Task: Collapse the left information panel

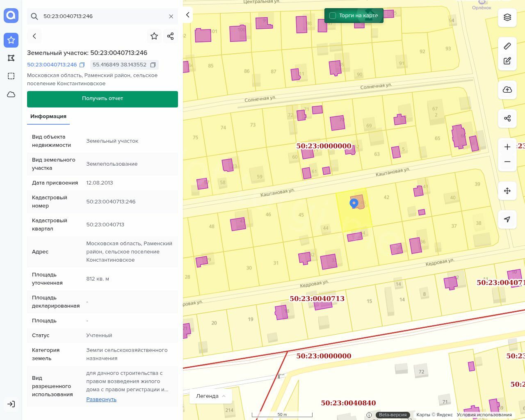Action: tap(187, 15)
